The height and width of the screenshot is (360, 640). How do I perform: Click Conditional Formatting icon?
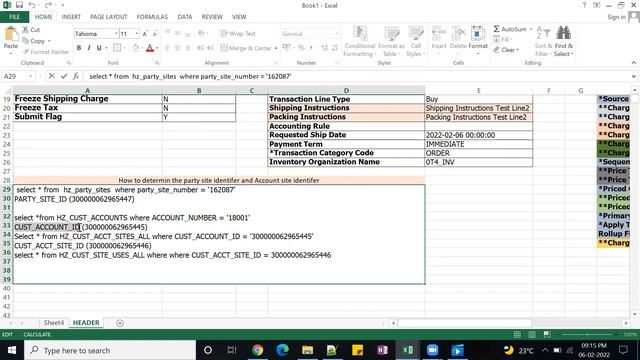pos(360,34)
